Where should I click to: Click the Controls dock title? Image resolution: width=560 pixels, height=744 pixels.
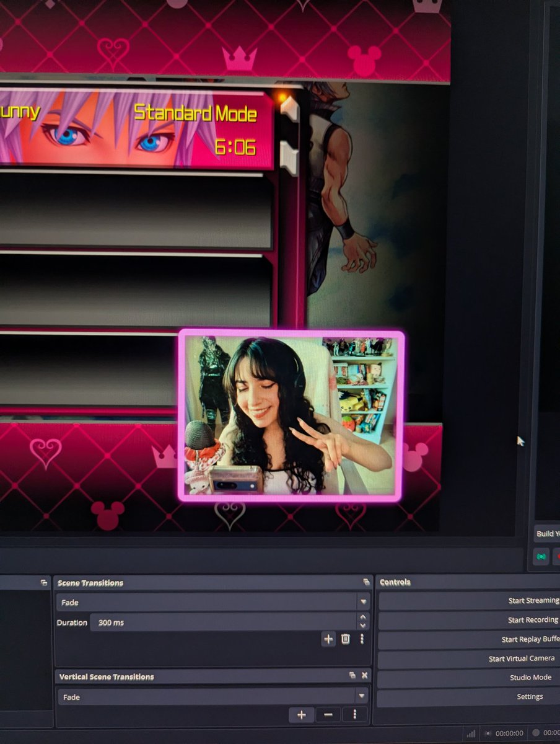395,582
